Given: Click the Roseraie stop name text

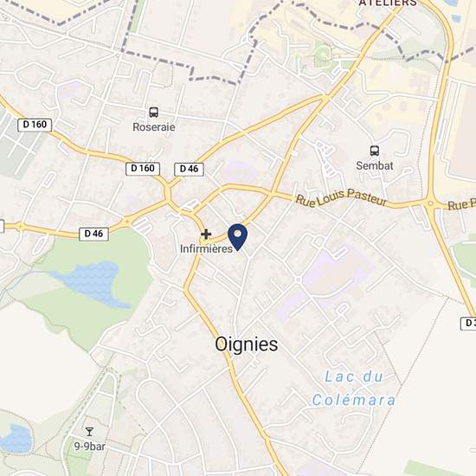Looking at the screenshot, I should point(154,127).
